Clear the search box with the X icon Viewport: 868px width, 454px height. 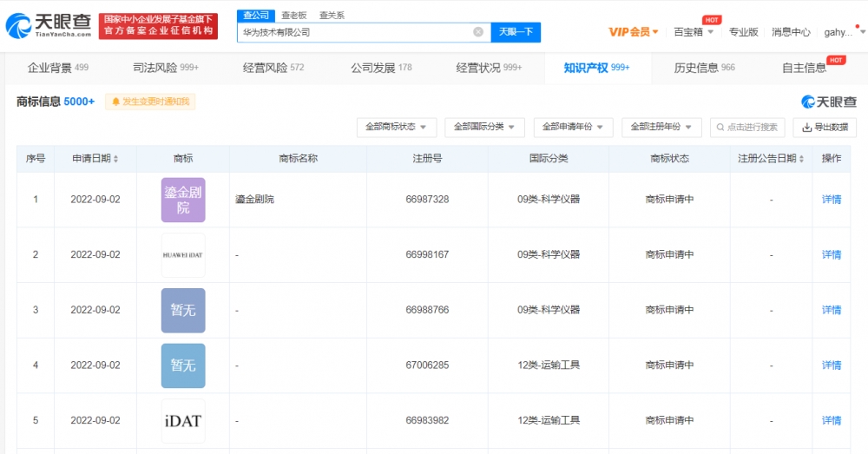(x=478, y=32)
